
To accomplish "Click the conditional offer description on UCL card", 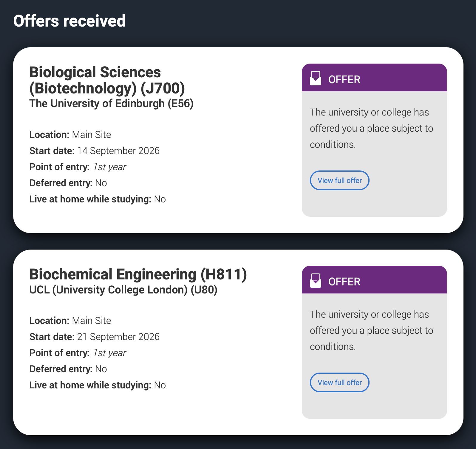I will point(371,330).
